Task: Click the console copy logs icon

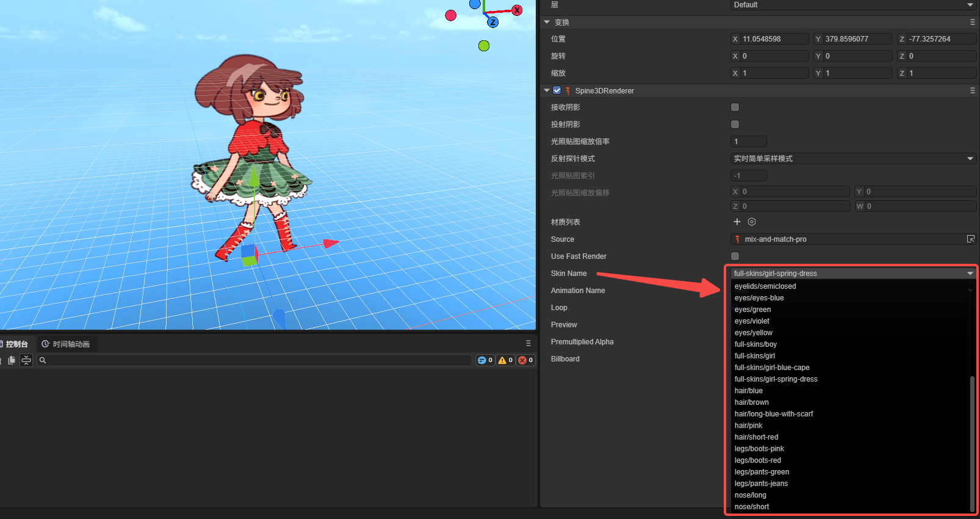Action: tap(12, 360)
